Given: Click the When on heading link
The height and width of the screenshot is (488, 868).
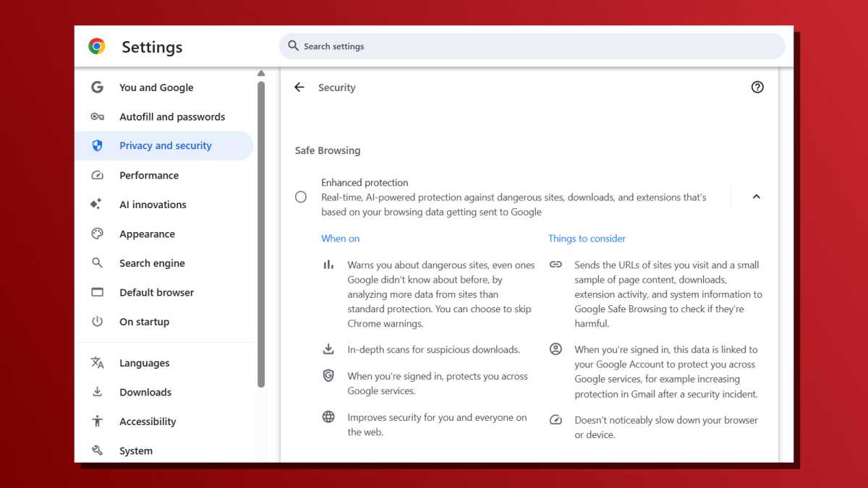Looking at the screenshot, I should coord(340,238).
